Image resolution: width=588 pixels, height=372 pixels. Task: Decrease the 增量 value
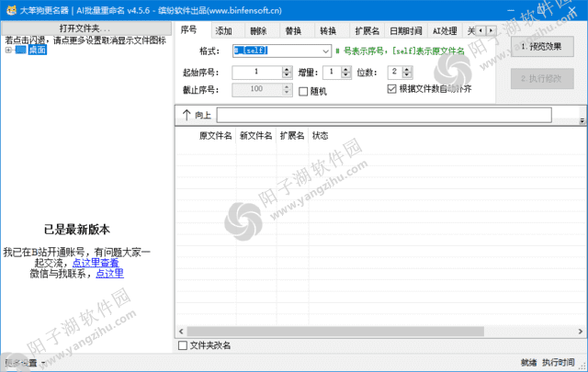coord(346,75)
